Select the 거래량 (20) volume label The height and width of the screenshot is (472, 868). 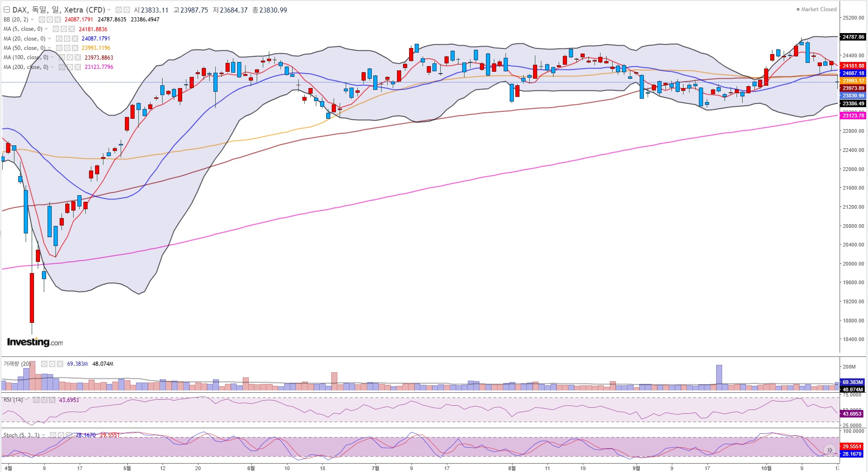tap(17, 364)
